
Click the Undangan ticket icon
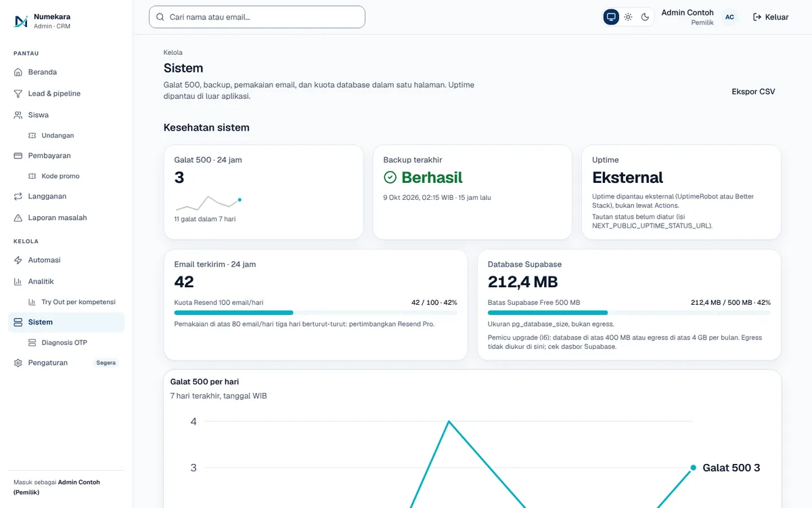click(x=32, y=135)
